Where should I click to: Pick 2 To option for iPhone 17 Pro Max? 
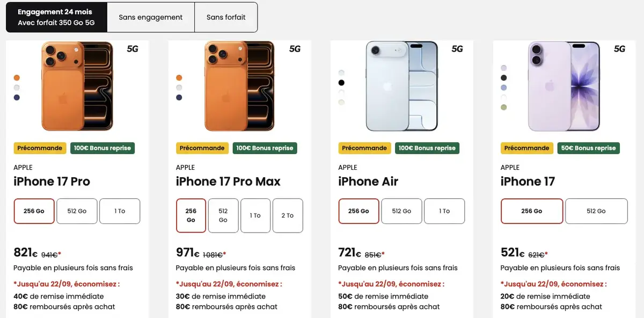(288, 215)
